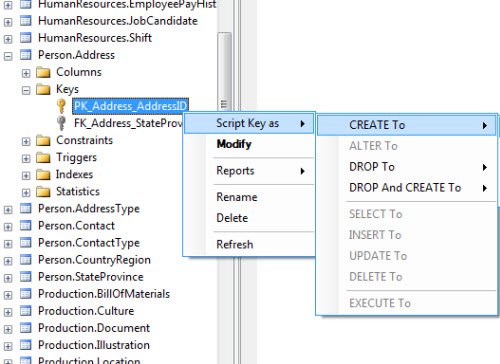Click the Production.Illustration table icon
The image size is (500, 364).
(26, 345)
